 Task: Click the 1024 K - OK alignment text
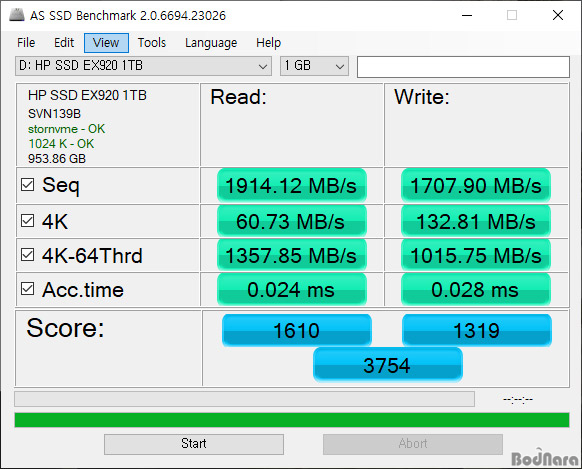[x=61, y=144]
